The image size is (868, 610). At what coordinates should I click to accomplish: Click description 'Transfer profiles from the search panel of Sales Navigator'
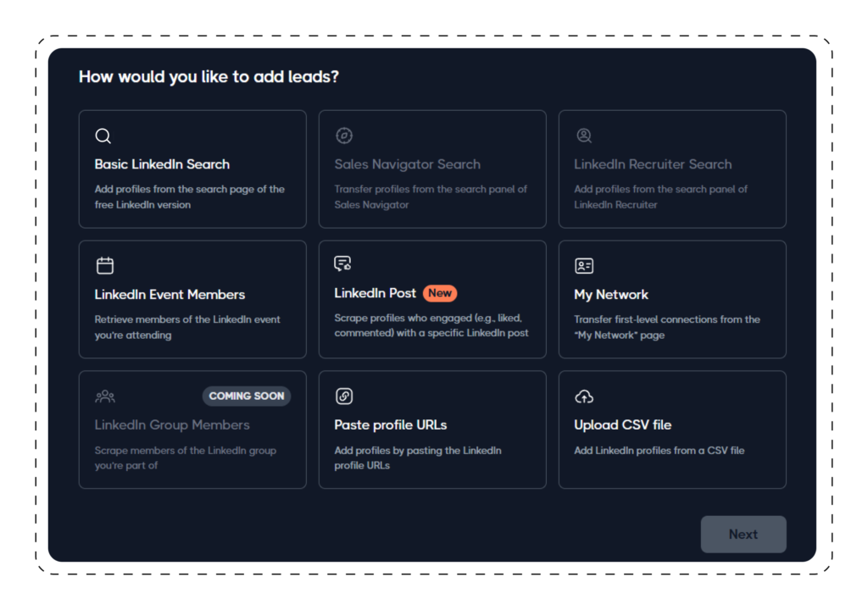pyautogui.click(x=431, y=197)
